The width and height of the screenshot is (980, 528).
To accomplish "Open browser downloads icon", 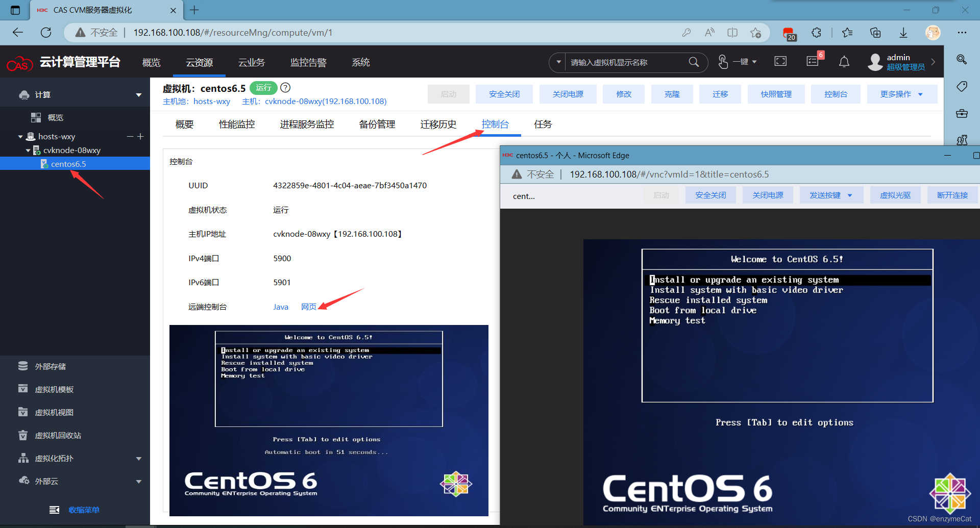I will (x=903, y=33).
